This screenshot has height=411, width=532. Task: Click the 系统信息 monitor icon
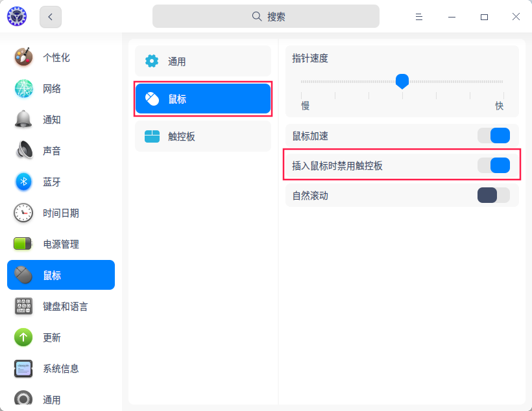tap(23, 369)
